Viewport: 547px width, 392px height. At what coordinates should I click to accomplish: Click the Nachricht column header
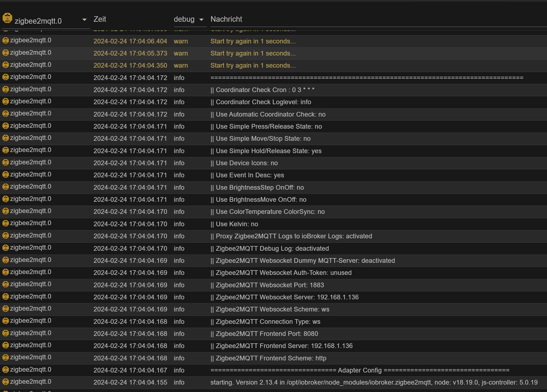(226, 19)
